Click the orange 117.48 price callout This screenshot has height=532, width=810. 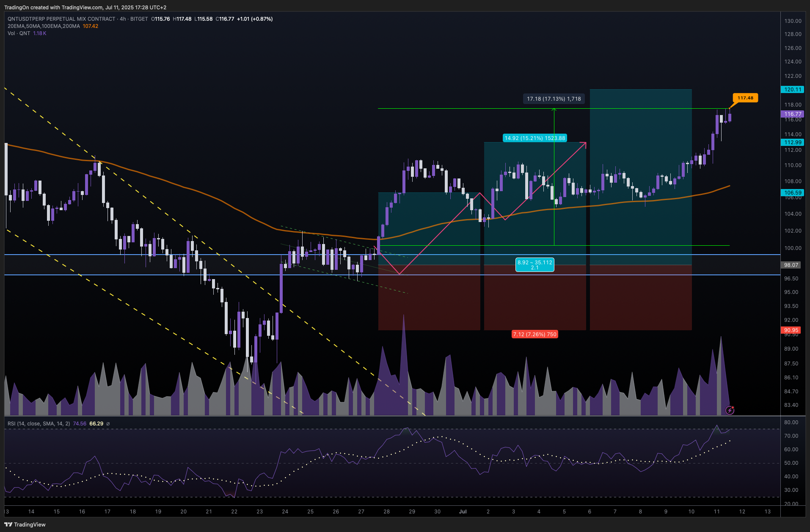tap(745, 98)
